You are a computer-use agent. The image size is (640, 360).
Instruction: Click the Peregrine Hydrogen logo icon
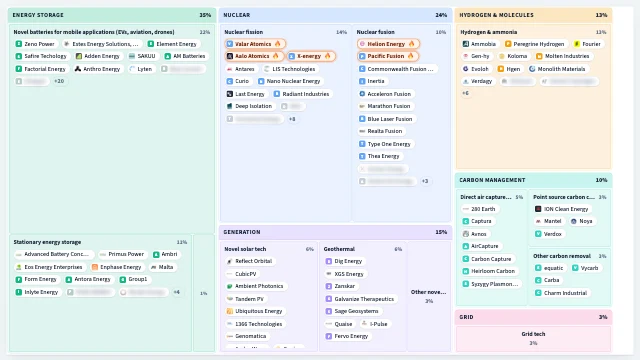coord(508,44)
